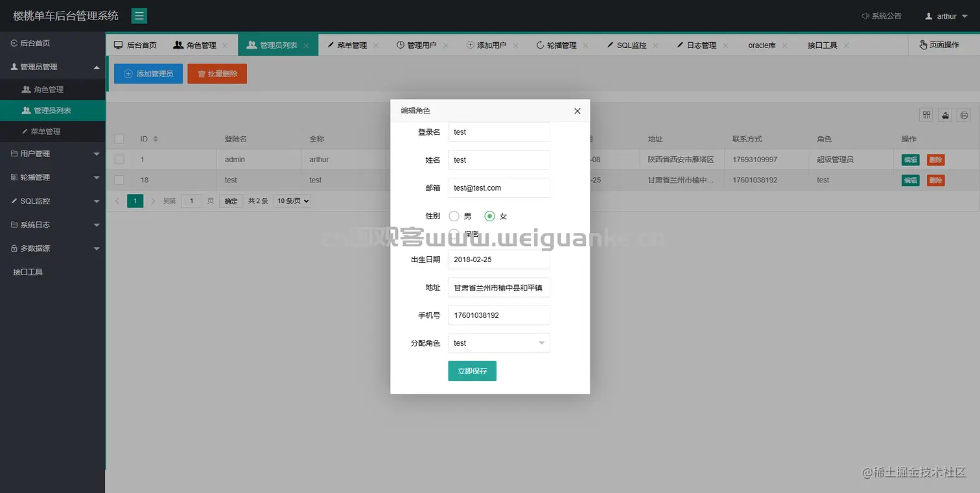Screen dimensions: 980x493
Task: Open the 10条/页 page size dropdown
Action: point(292,201)
